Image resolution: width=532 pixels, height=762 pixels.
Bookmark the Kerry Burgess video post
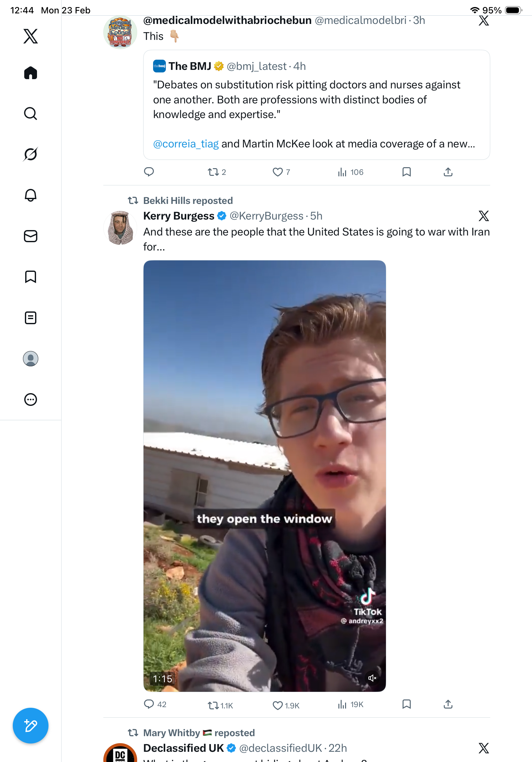point(406,704)
